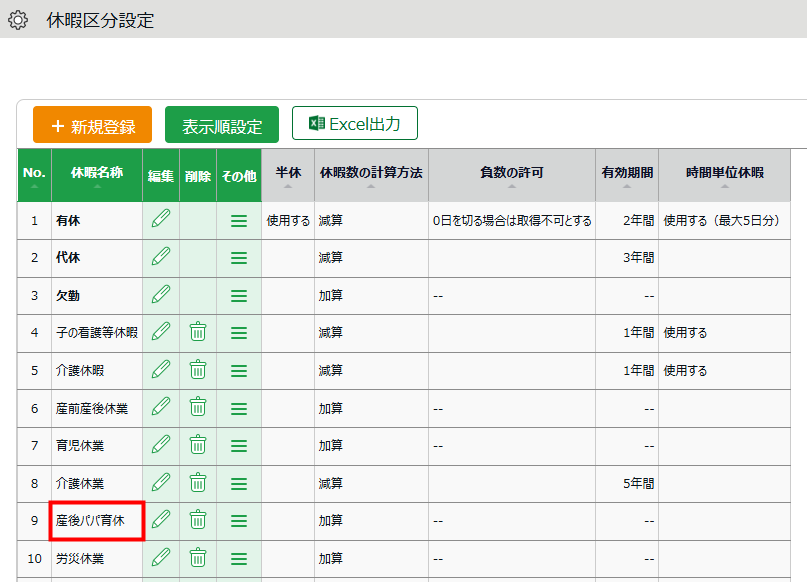Click pencil icon for 産後パパ育休 row

(x=160, y=520)
